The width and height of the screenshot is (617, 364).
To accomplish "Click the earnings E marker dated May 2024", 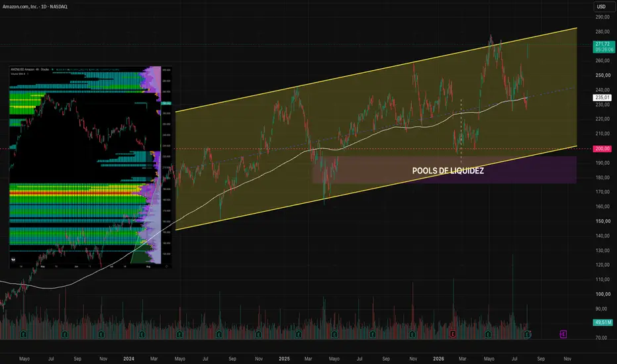I will coord(179,334).
